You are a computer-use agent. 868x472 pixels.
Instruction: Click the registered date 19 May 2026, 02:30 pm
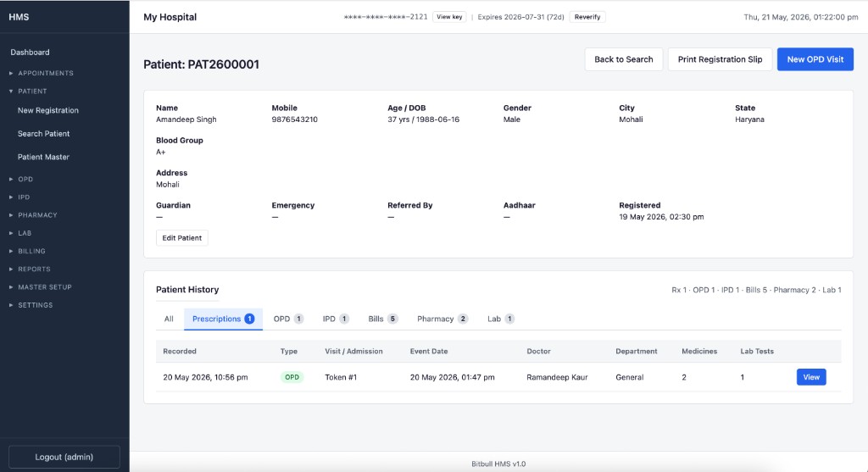(x=661, y=217)
